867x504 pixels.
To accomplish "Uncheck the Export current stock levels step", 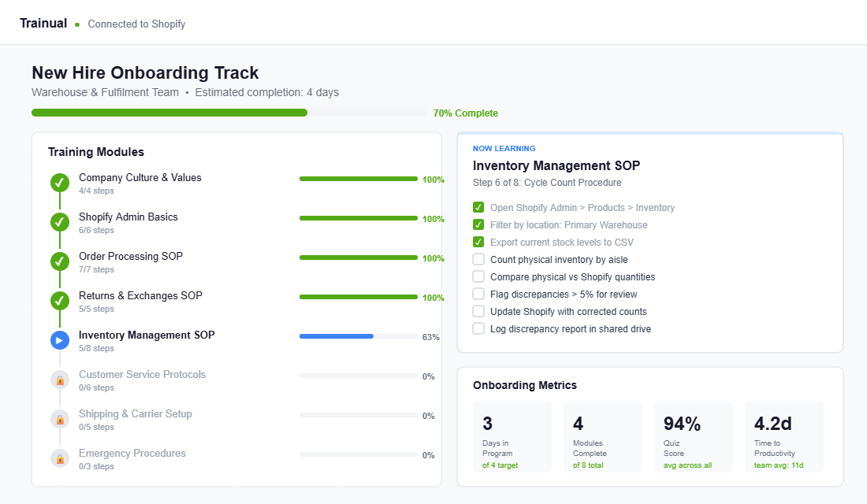I will pyautogui.click(x=478, y=242).
